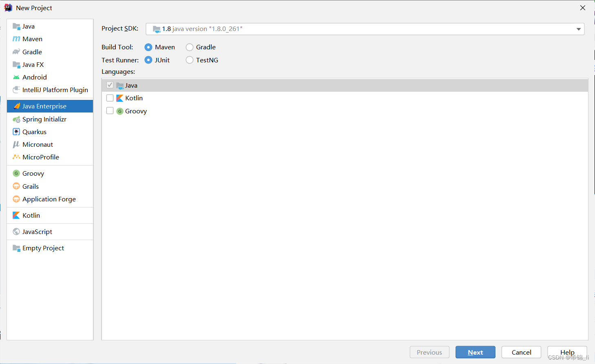Click the Application Forge icon
Image resolution: width=595 pixels, height=364 pixels.
[x=16, y=199]
